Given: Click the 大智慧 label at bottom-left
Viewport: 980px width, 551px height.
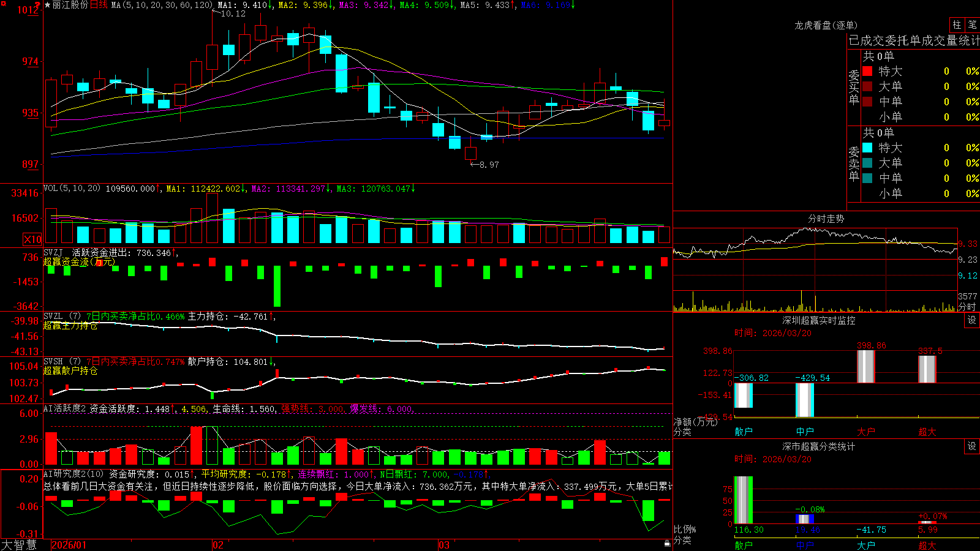Looking at the screenshot, I should pos(19,544).
